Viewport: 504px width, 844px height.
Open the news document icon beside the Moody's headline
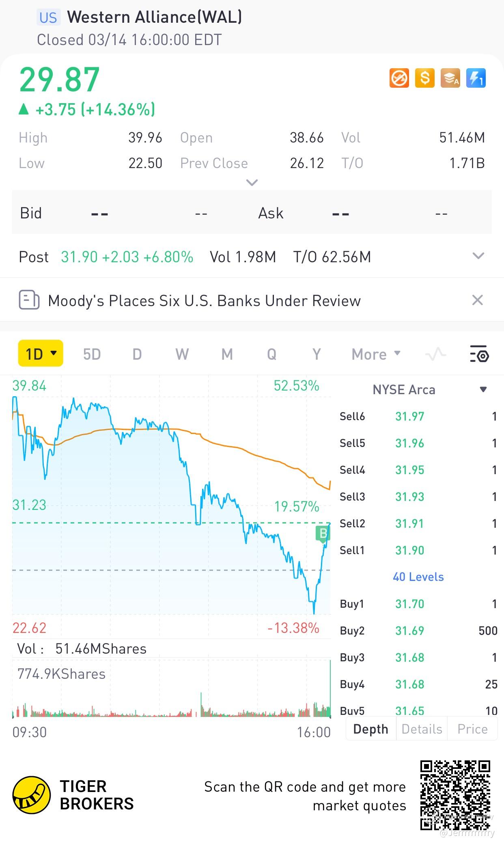(x=29, y=300)
